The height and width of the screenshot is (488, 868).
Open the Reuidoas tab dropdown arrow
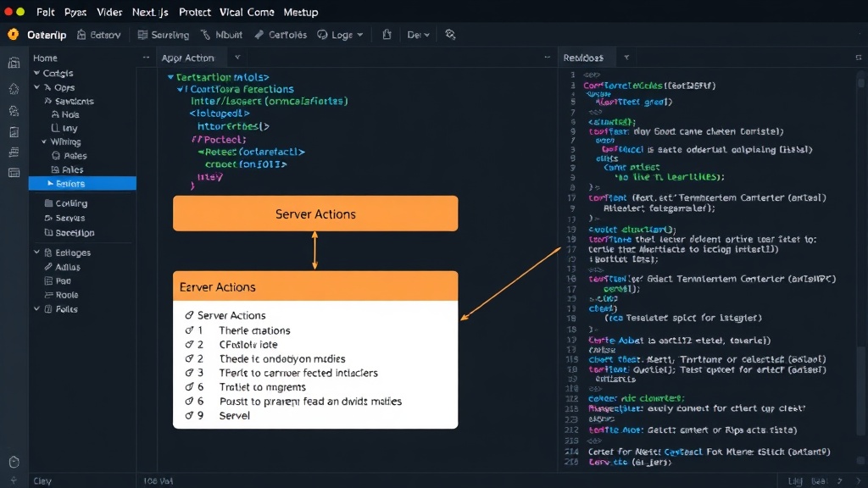click(x=626, y=58)
